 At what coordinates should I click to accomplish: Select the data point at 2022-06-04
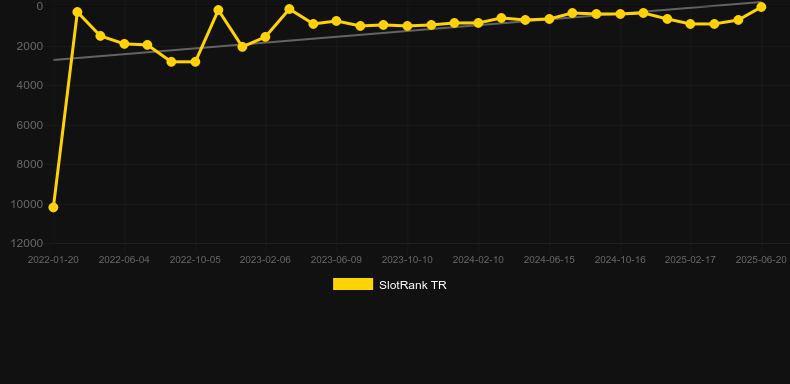[124, 44]
